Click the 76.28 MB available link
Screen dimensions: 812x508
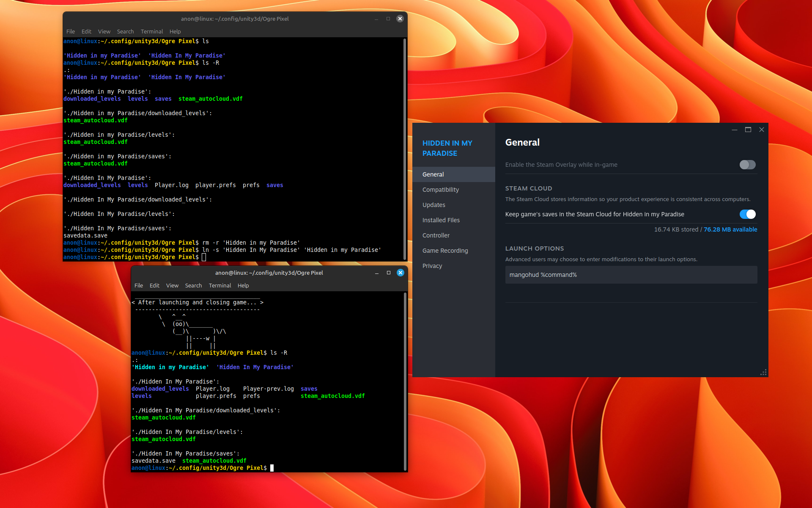pyautogui.click(x=730, y=229)
